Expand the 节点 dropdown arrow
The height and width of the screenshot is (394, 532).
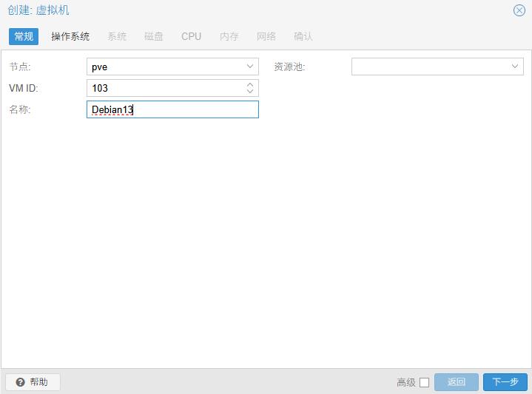pyautogui.click(x=250, y=67)
